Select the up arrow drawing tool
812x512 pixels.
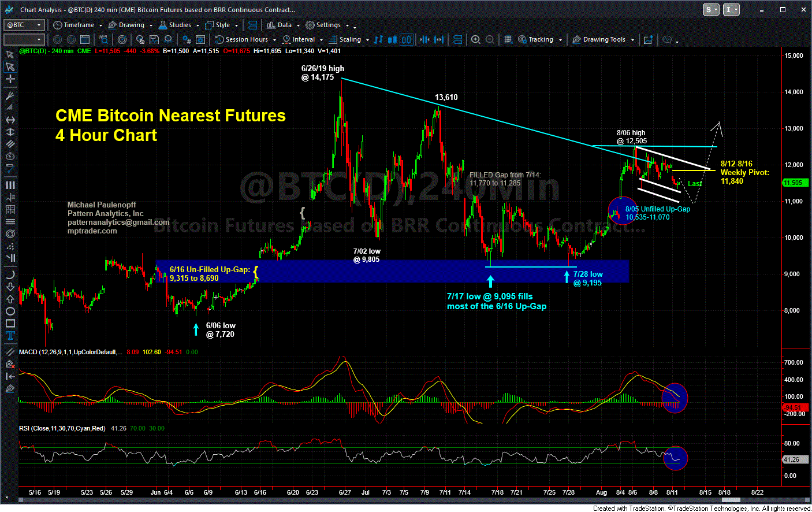coord(10,299)
